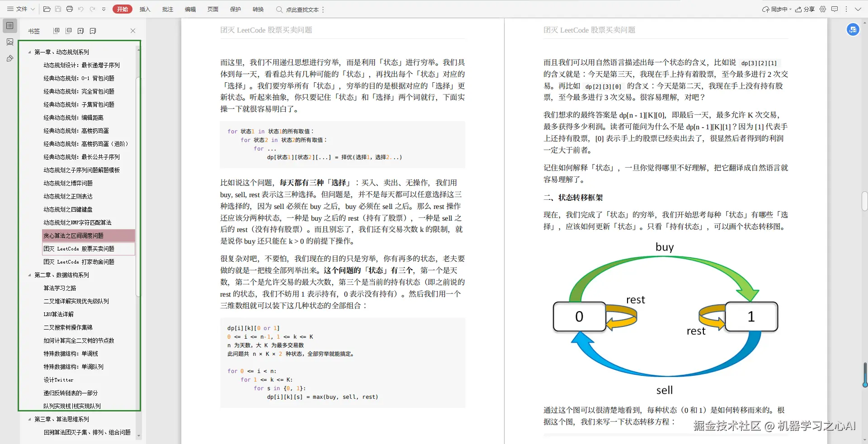Click the save icon in the toolbar

58,9
